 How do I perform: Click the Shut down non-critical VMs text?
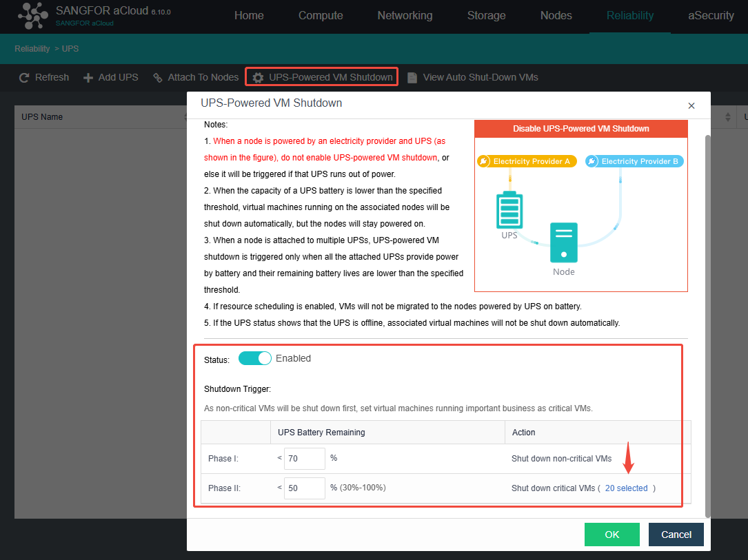[x=561, y=459]
